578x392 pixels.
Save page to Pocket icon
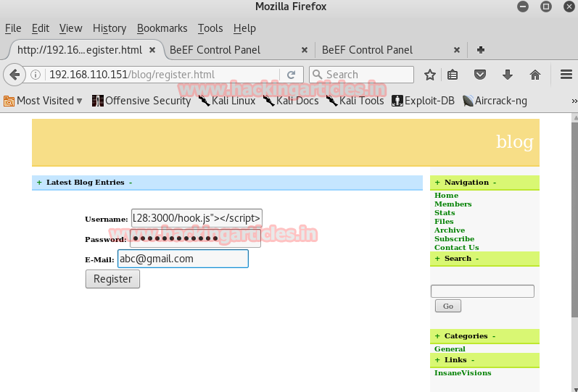point(479,75)
